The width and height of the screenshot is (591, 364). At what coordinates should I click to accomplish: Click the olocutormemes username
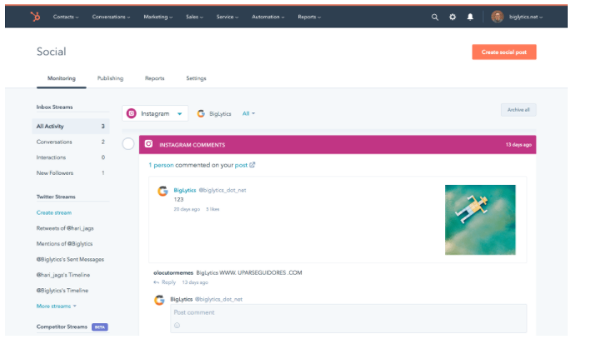click(173, 272)
